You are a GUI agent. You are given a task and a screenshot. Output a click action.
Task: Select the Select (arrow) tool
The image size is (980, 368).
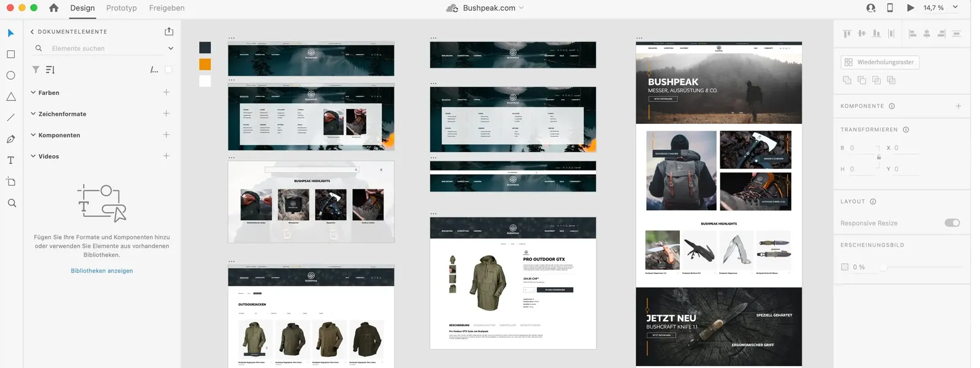point(11,33)
